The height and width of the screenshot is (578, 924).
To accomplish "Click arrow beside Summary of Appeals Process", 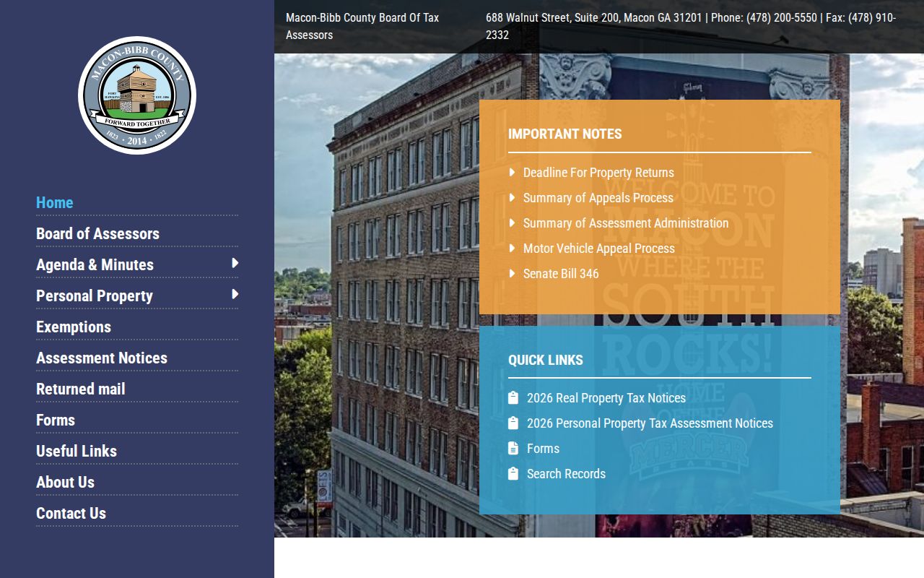I will [x=512, y=197].
